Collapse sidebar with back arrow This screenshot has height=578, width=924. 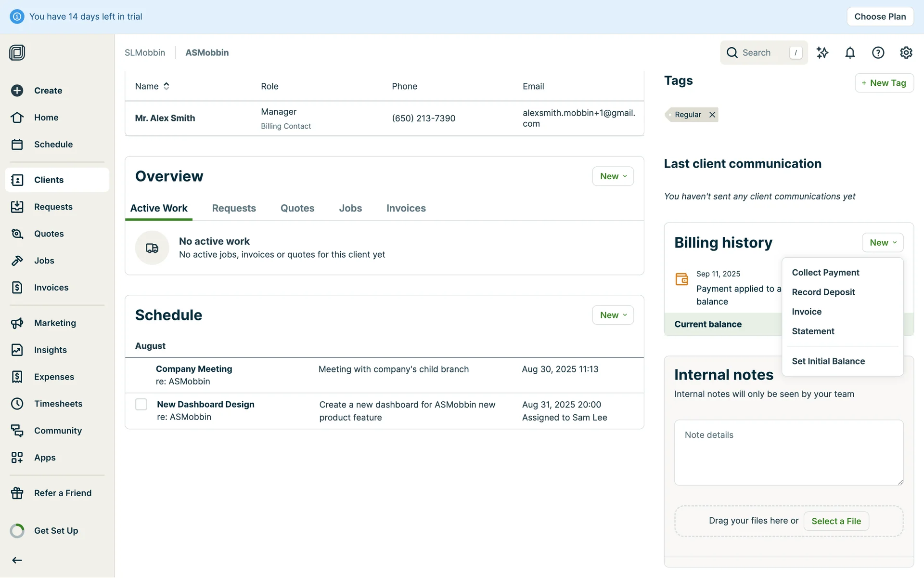pos(17,560)
